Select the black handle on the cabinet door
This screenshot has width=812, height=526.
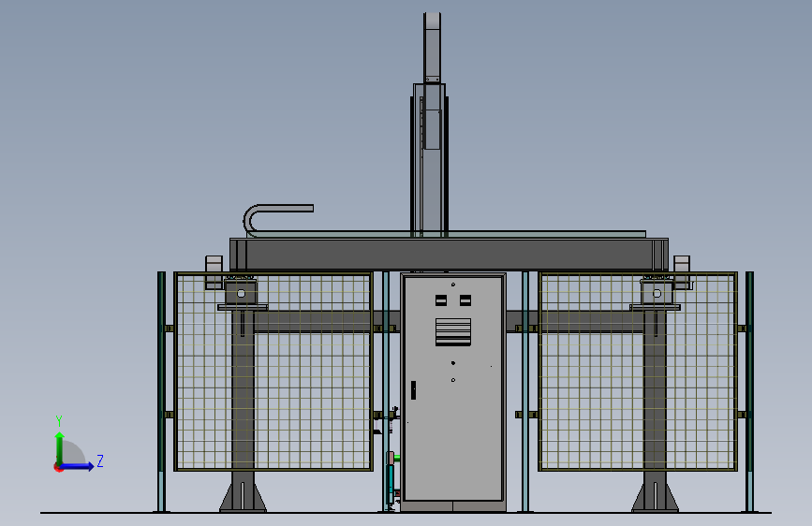[x=413, y=390]
